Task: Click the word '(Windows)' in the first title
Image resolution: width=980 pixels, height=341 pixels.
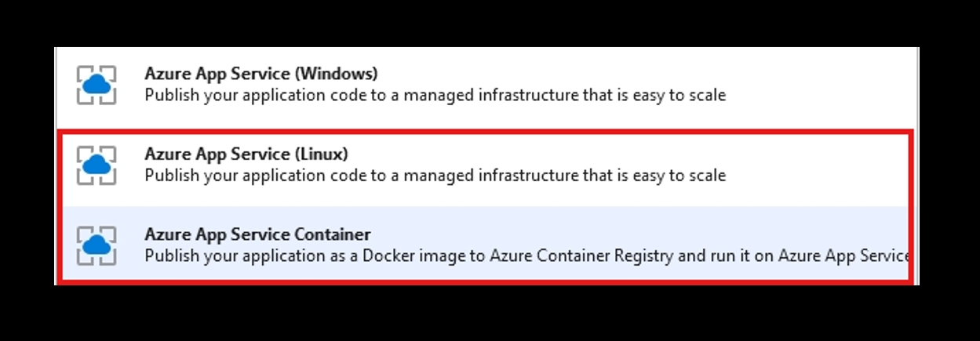Action: (336, 74)
